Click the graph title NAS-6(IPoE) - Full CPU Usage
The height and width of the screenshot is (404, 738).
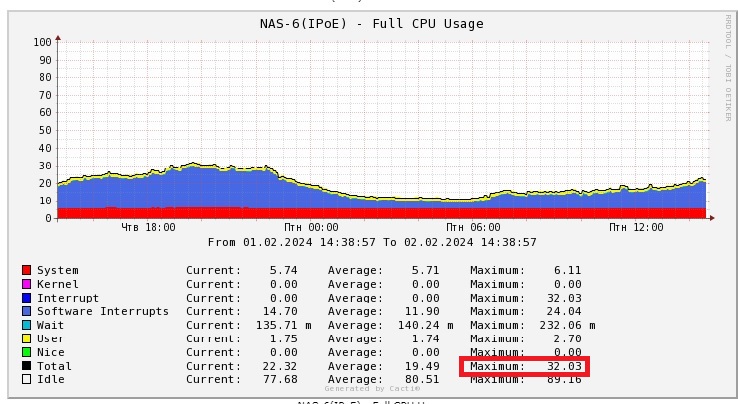point(372,24)
